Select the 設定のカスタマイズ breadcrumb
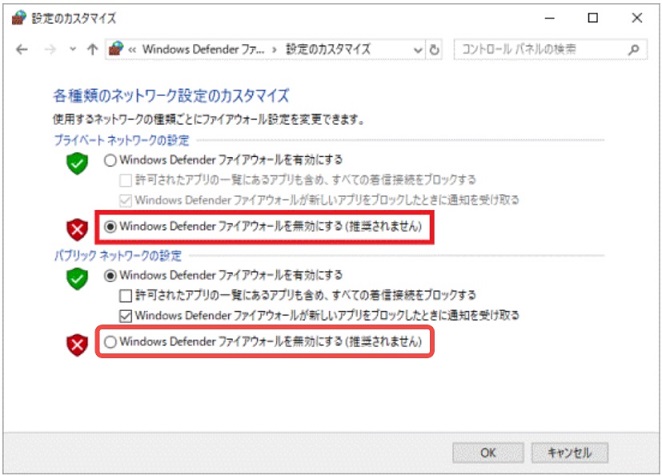This screenshot has height=476, width=662. [328, 49]
